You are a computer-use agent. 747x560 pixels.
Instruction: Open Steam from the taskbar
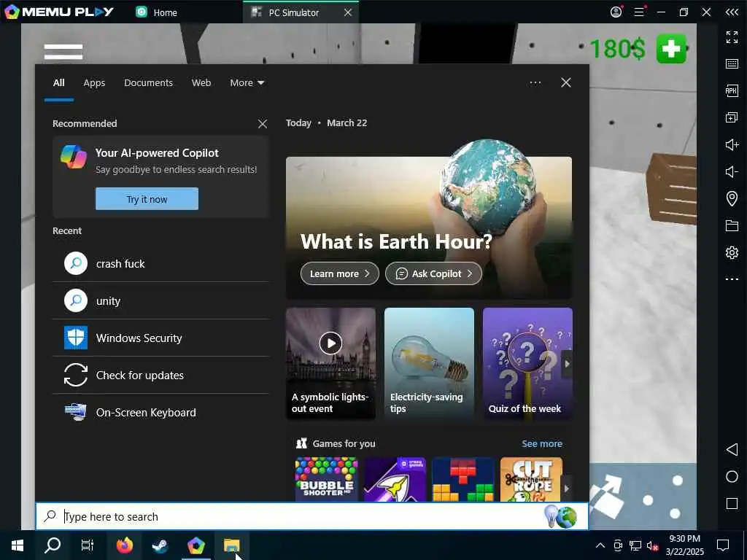160,545
